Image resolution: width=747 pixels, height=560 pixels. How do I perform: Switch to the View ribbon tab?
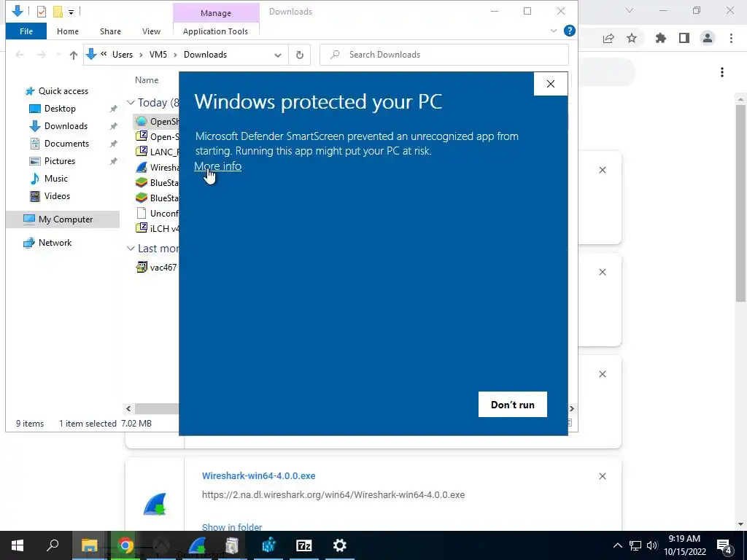coord(151,31)
